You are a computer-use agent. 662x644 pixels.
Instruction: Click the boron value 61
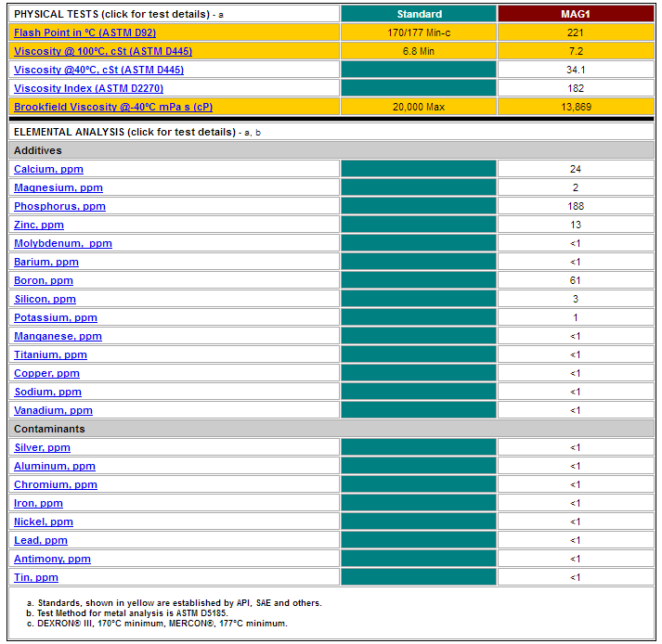tap(576, 280)
